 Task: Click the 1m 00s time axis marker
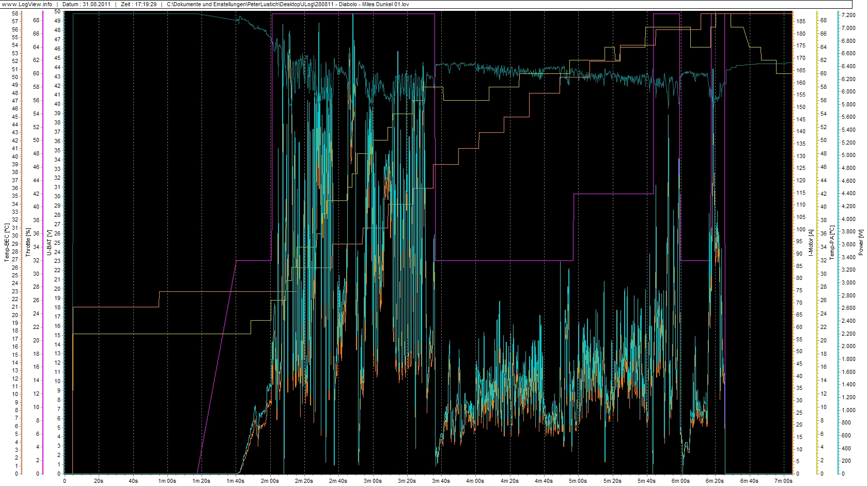167,481
